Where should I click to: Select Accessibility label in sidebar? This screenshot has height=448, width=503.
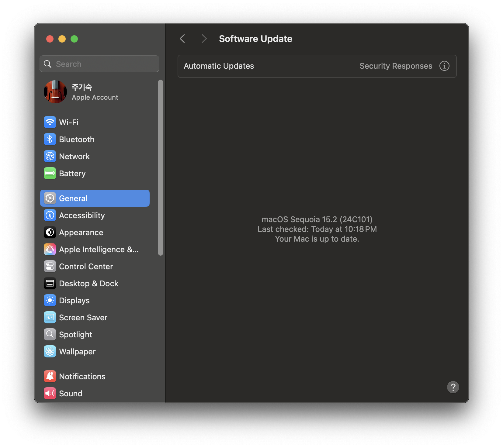pyautogui.click(x=82, y=215)
